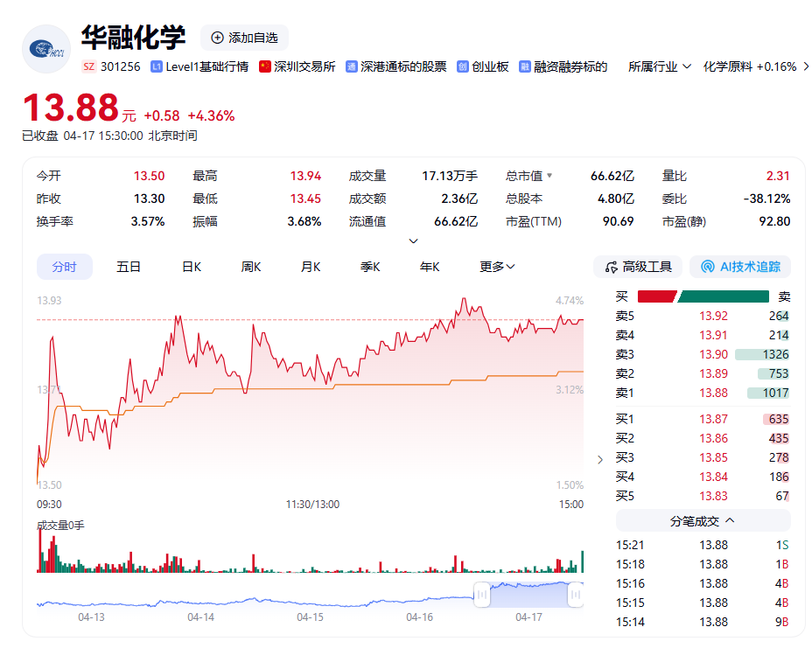
Task: Click the 华融化学 company logo icon
Action: 46,50
